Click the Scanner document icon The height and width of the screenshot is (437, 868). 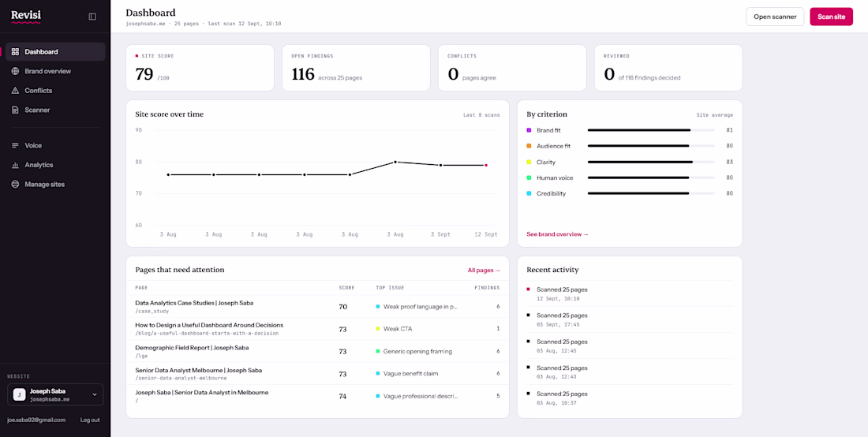pos(15,110)
